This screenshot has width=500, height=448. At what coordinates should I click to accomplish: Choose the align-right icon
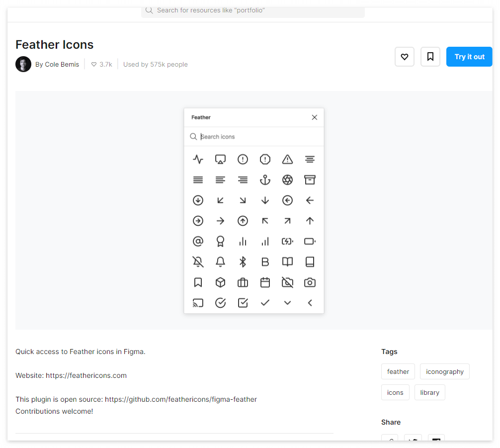pos(243,179)
